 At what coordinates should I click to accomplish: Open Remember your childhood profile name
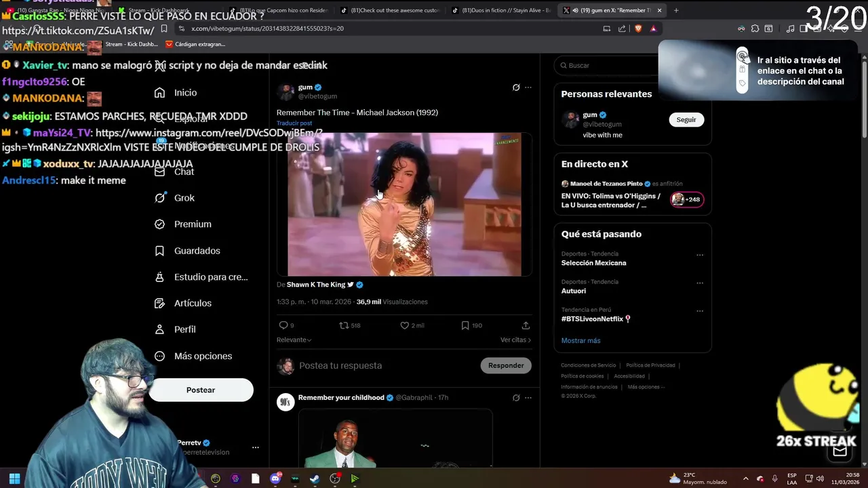(x=341, y=398)
